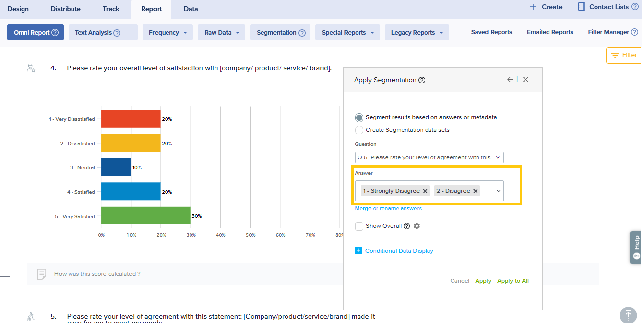The width and height of the screenshot is (644, 335).
Task: Click the Show Overall settings gear icon
Action: pos(417,226)
